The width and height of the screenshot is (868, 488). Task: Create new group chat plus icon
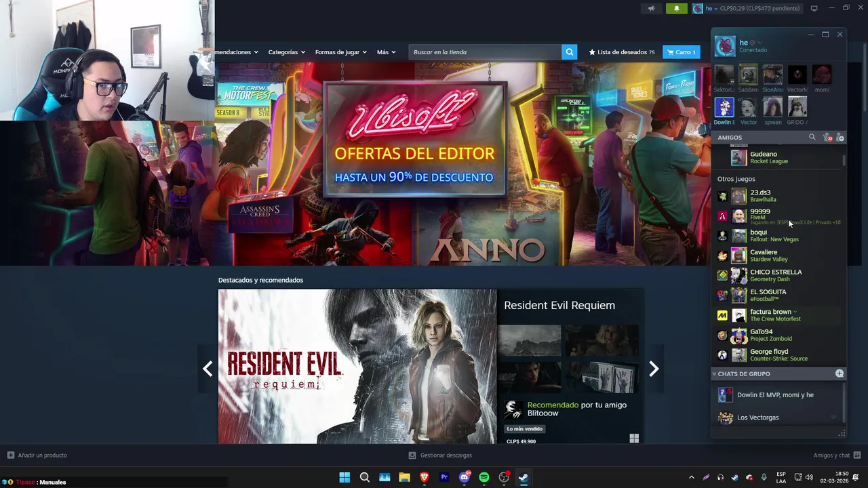click(x=840, y=374)
